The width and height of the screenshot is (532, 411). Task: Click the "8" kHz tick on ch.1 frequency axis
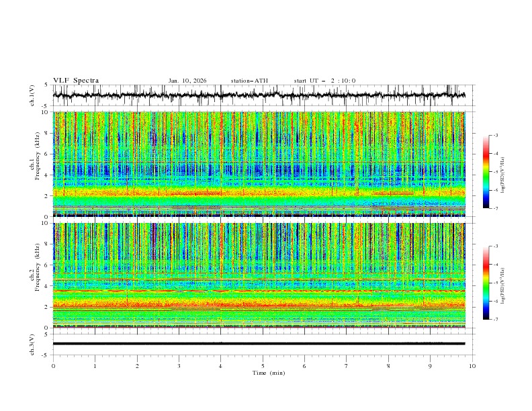pyautogui.click(x=48, y=133)
